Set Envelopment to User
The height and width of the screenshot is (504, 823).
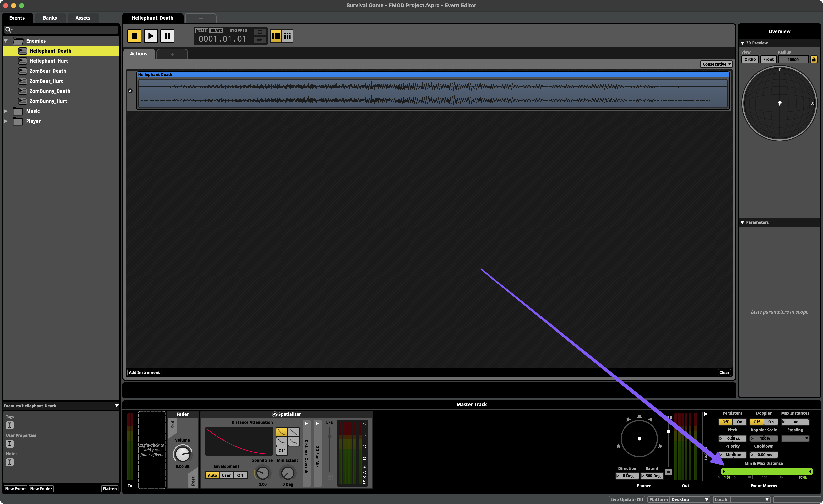pos(226,475)
